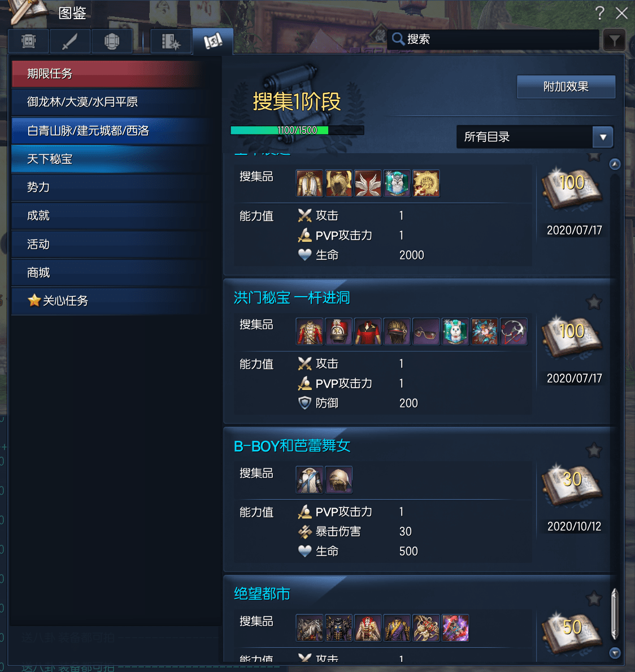This screenshot has height=672, width=635.
Task: Open the 所有目录 dropdown
Action: (x=535, y=137)
